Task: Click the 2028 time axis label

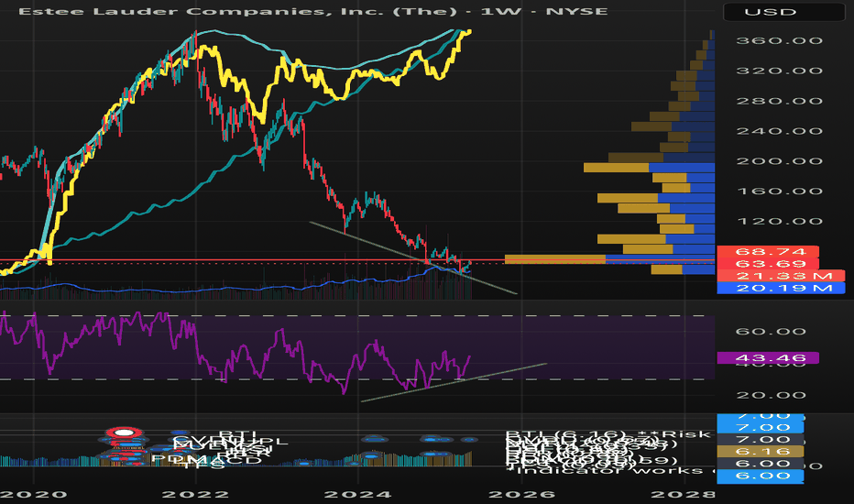Action: pos(683,494)
